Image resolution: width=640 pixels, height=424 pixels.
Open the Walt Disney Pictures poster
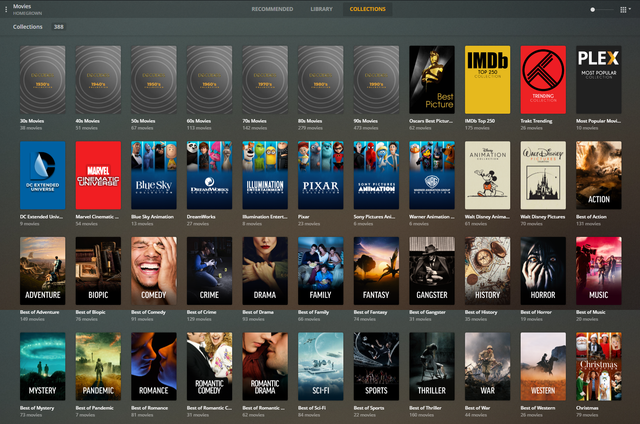pyautogui.click(x=543, y=175)
